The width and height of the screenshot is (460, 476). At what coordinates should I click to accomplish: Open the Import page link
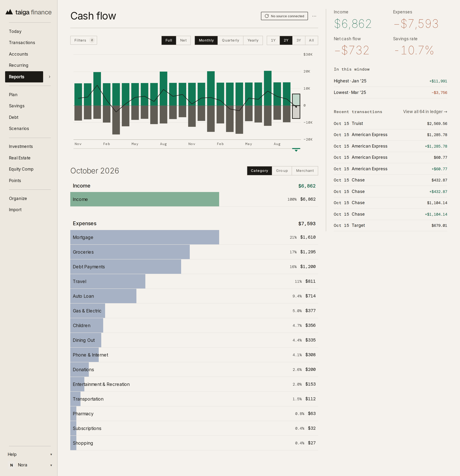point(15,210)
